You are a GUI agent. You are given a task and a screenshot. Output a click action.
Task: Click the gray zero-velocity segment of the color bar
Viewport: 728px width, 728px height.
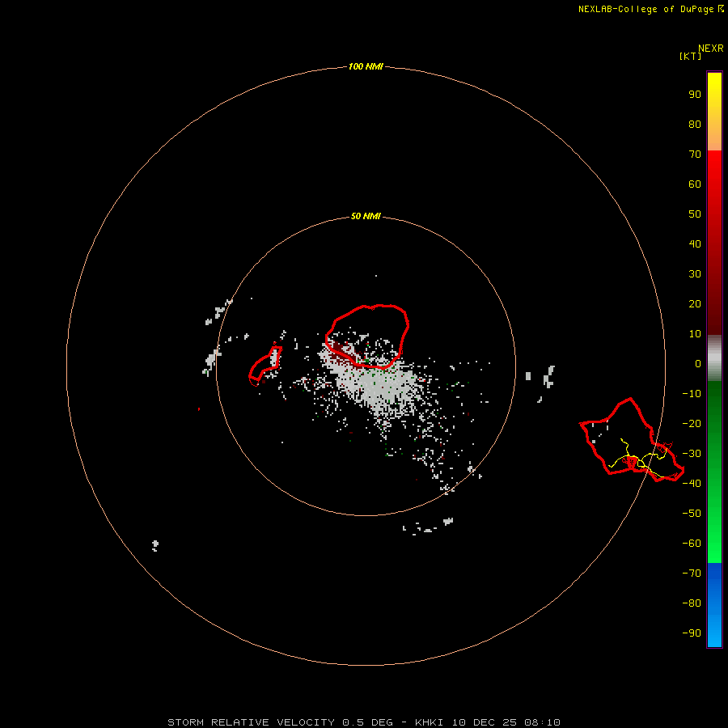pos(714,358)
